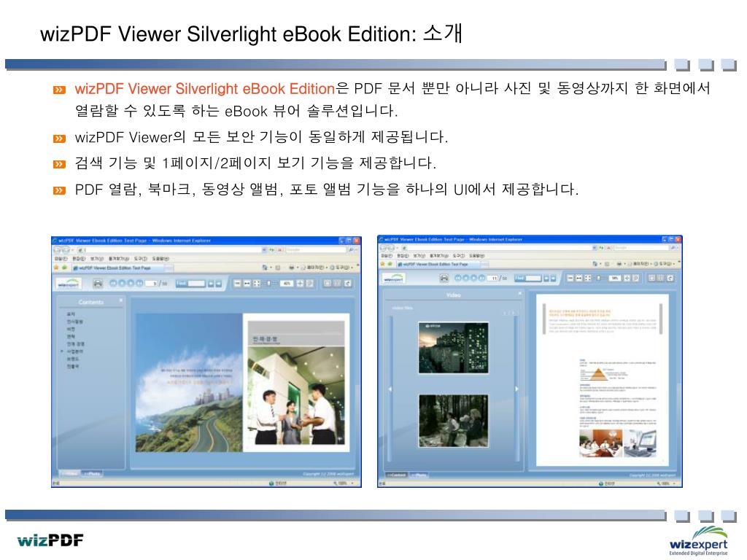The image size is (747, 560).
Task: Click the zoom slider in the Contents window
Action: click(270, 284)
